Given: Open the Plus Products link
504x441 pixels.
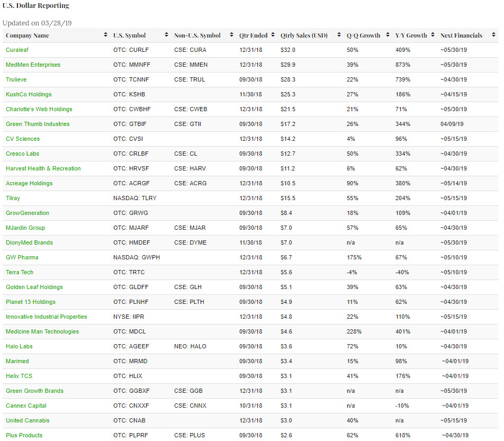Looking at the screenshot, I should [24, 435].
